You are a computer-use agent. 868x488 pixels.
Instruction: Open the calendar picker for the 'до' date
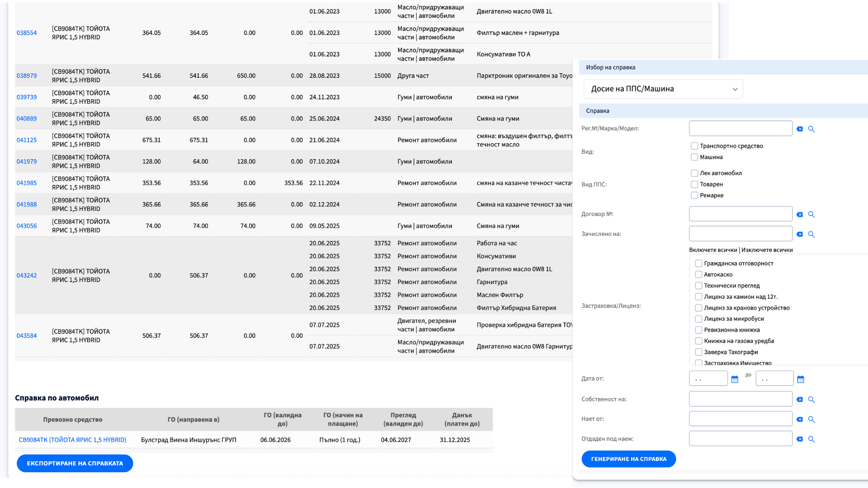coord(801,379)
